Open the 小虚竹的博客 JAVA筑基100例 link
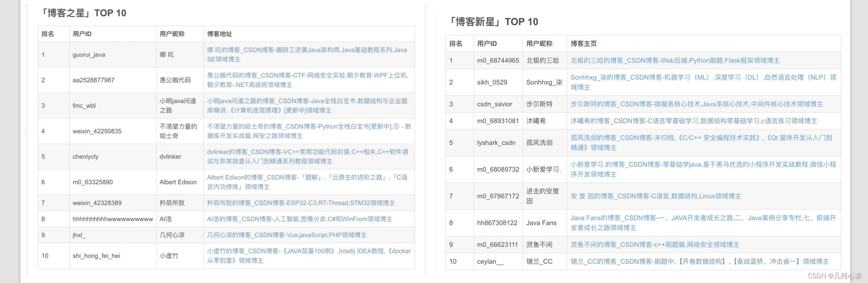Viewport: 868px width, 283px height. [x=309, y=256]
